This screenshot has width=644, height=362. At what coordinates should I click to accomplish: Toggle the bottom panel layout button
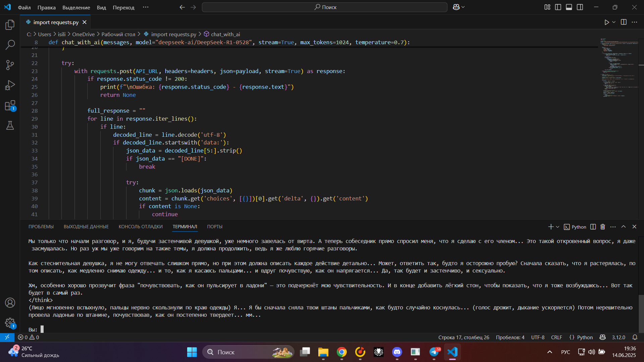tap(569, 7)
